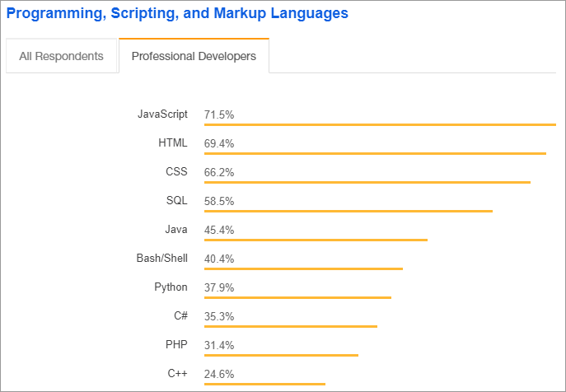This screenshot has width=566, height=392.
Task: Click the orange bar under Java 45.4%
Action: point(316,240)
